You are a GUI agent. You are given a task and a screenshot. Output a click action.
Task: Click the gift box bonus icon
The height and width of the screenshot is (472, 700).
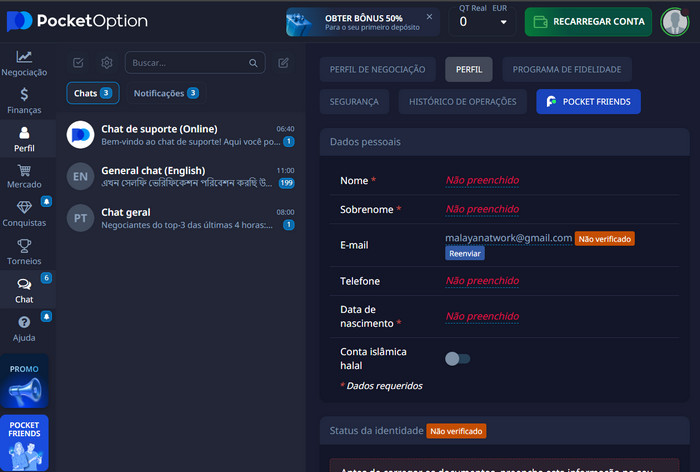[299, 23]
